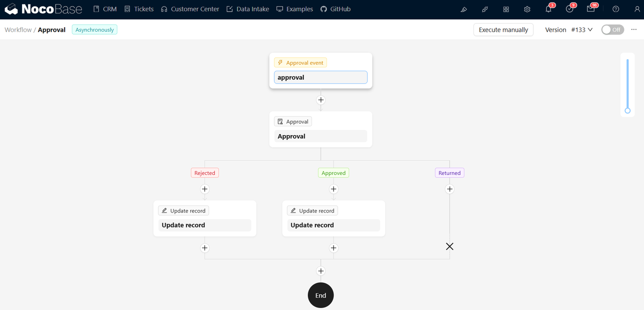644x310 pixels.
Task: Open the GitHub menu item
Action: (x=335, y=9)
